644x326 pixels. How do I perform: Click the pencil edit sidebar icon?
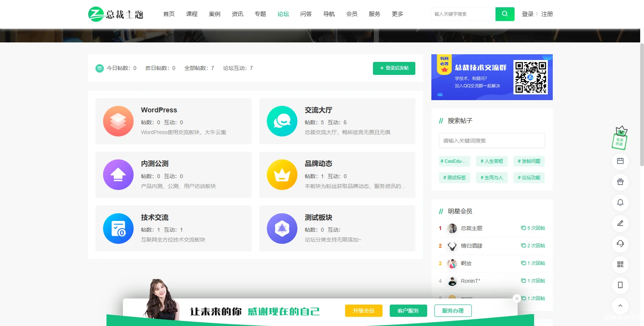pyautogui.click(x=620, y=223)
